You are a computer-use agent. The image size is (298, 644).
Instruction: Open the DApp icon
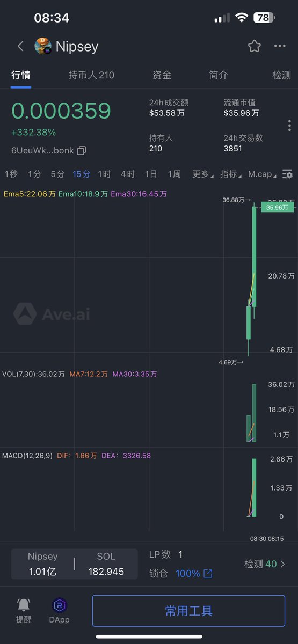click(x=59, y=605)
